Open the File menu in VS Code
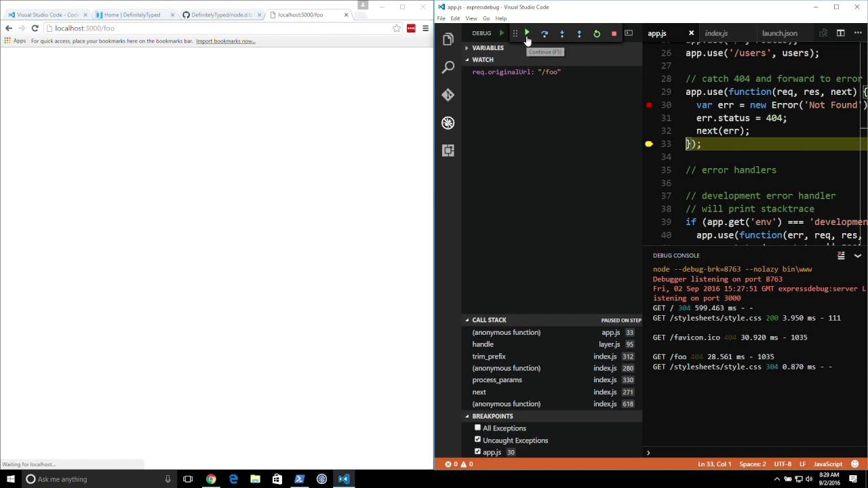This screenshot has width=868, height=488. pyautogui.click(x=441, y=18)
